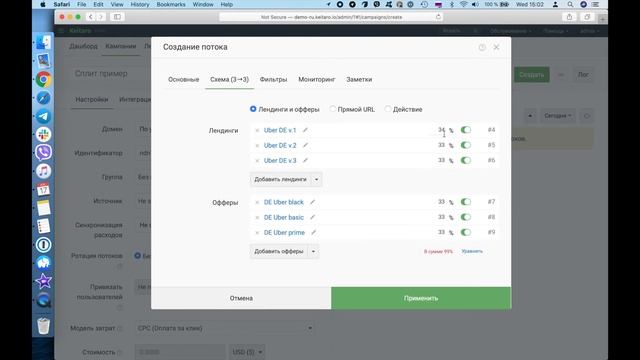This screenshot has height=360, width=640.
Task: Switch to the Фильтры tab
Action: (x=273, y=80)
